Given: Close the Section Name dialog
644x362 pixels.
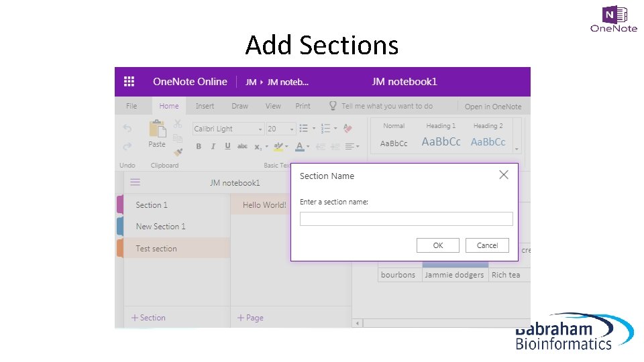Looking at the screenshot, I should pos(504,175).
